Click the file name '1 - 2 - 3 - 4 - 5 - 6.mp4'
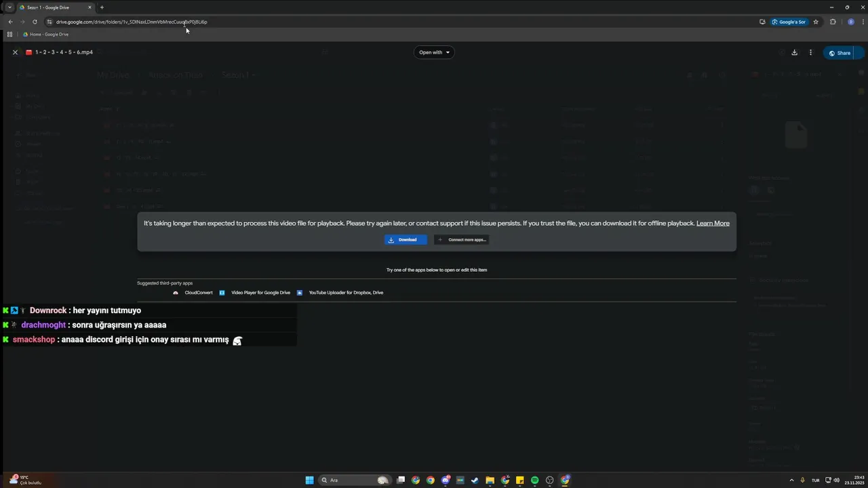 (x=64, y=52)
